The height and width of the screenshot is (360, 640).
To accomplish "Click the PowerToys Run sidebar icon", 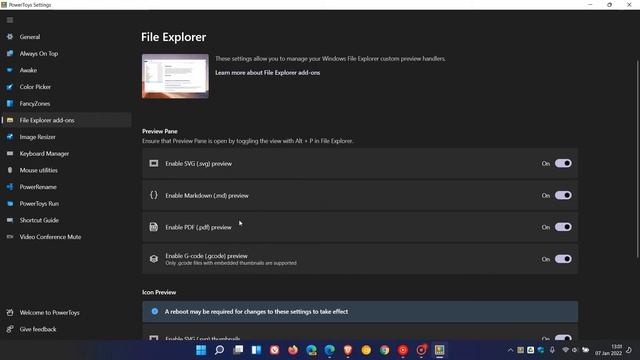I will pos(10,203).
